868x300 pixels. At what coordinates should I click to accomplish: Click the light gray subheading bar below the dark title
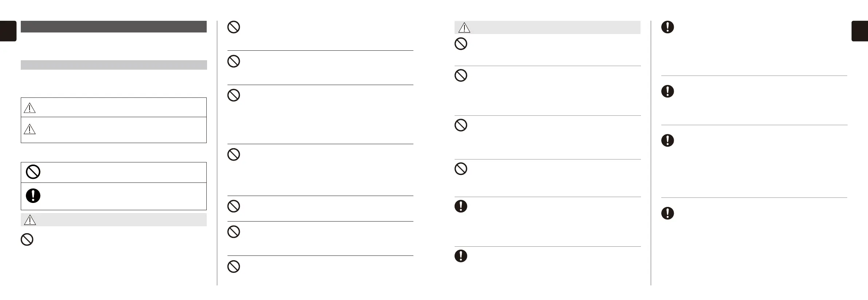114,65
